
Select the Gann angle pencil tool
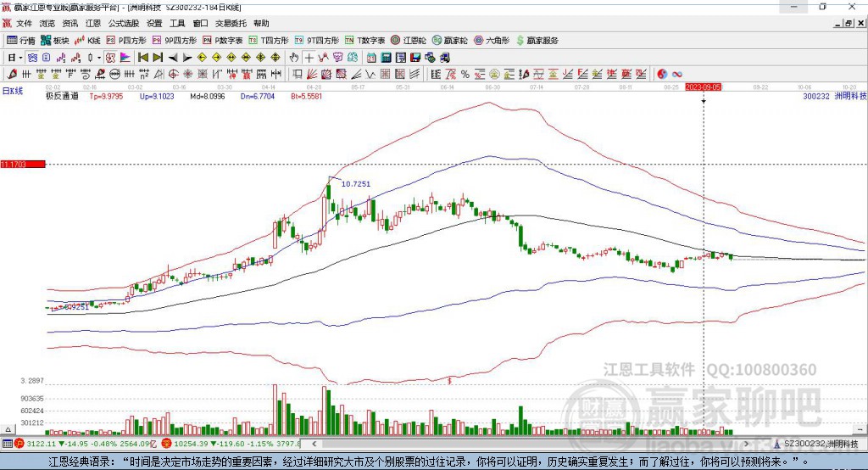point(12,74)
